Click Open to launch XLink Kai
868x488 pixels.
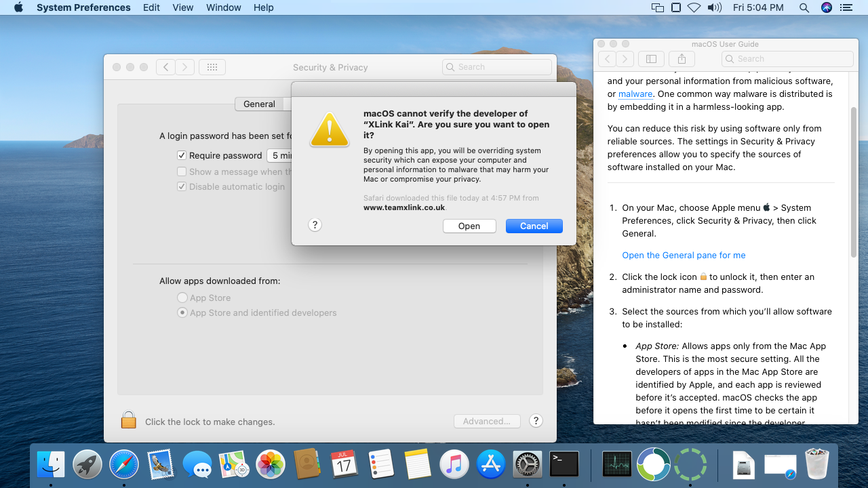tap(469, 226)
